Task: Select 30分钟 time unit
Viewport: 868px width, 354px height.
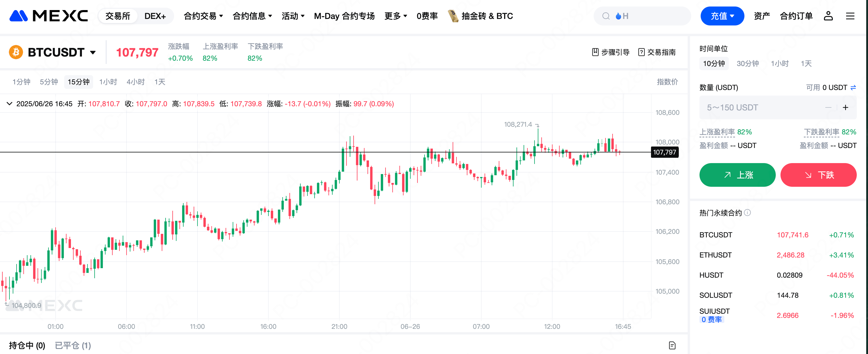Action: click(x=748, y=63)
